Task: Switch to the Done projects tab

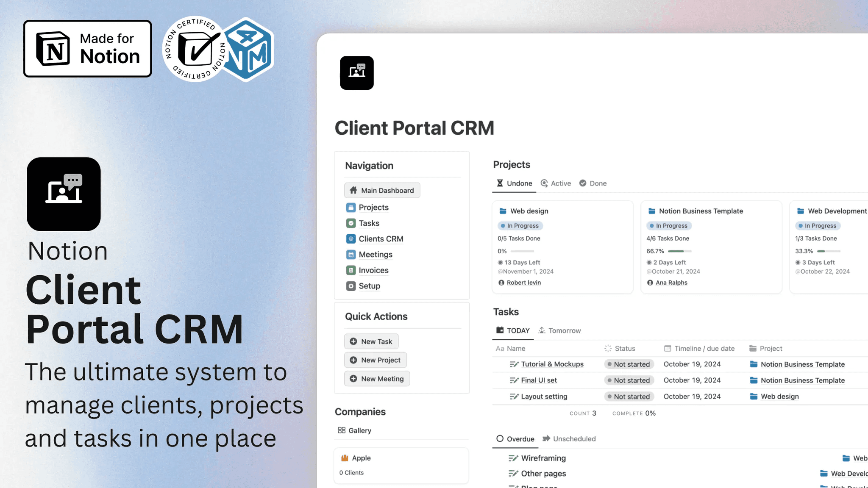Action: pos(593,183)
